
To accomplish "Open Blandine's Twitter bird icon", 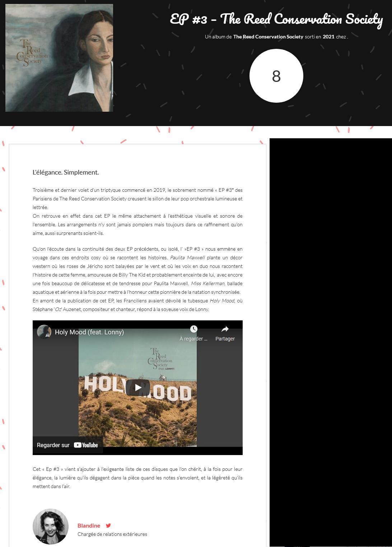I will coord(108,525).
